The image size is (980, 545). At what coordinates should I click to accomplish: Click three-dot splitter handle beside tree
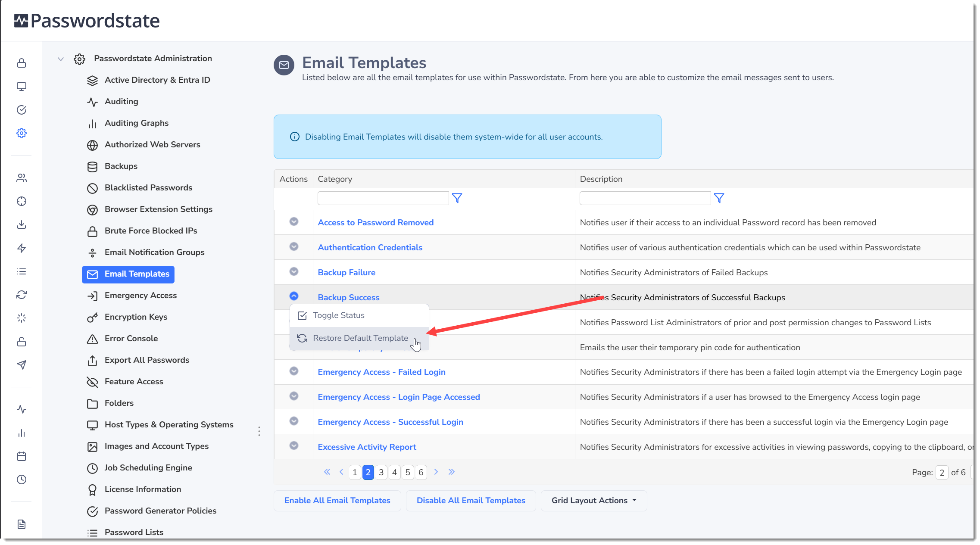[x=259, y=431]
